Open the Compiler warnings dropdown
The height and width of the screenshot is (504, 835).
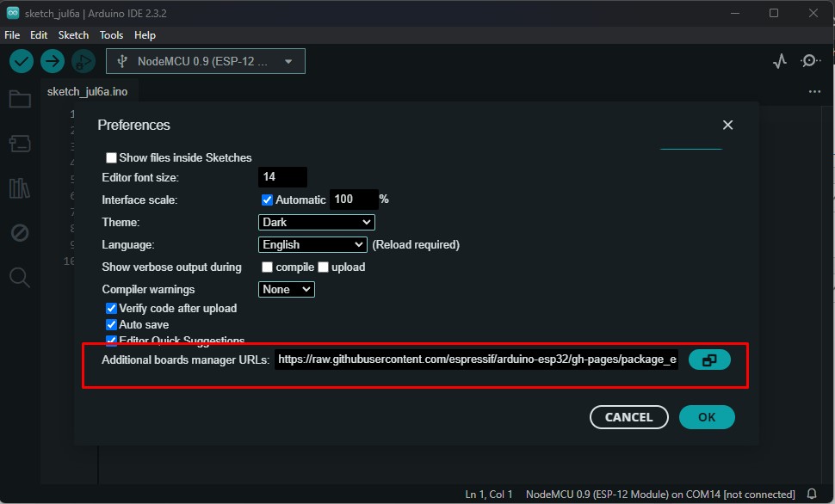[286, 289]
